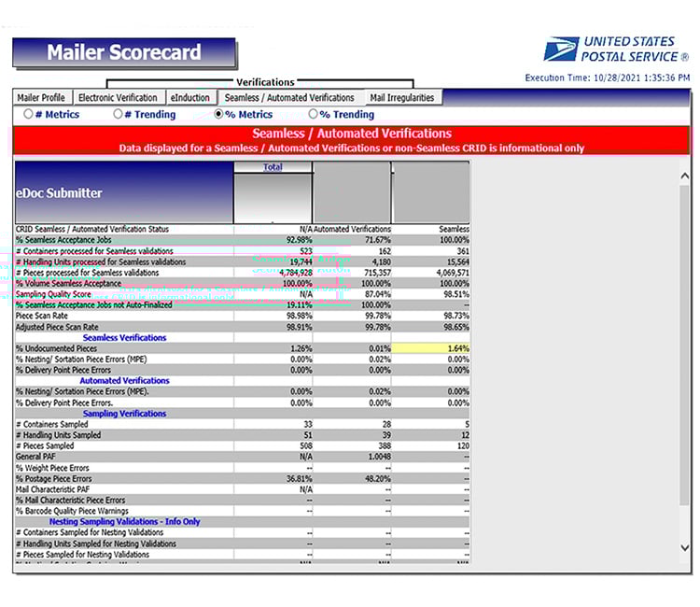This screenshot has height=607, width=700.
Task: Click the eDoc Submitter header cell
Action: pos(123,192)
